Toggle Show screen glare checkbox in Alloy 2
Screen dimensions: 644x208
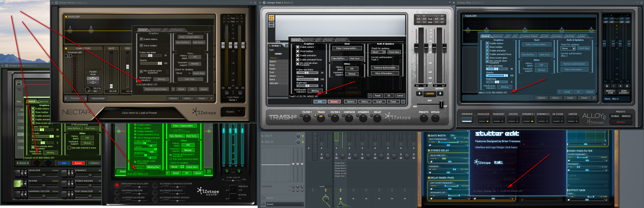click(487, 58)
